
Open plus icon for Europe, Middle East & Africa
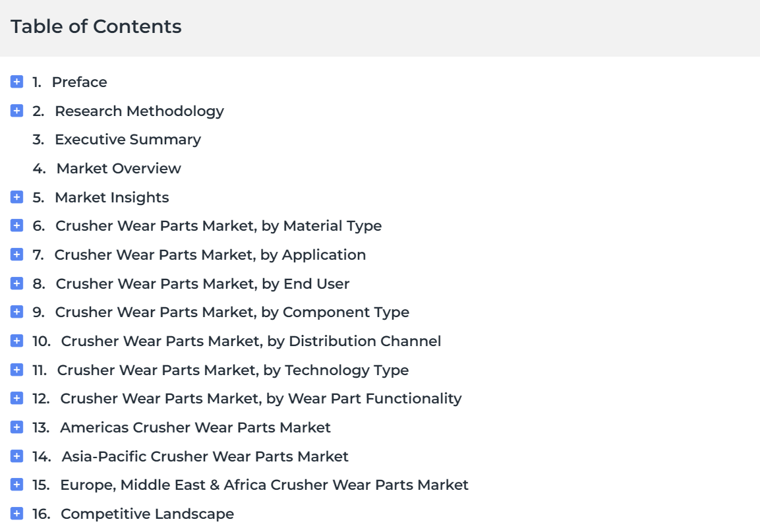[x=17, y=485]
